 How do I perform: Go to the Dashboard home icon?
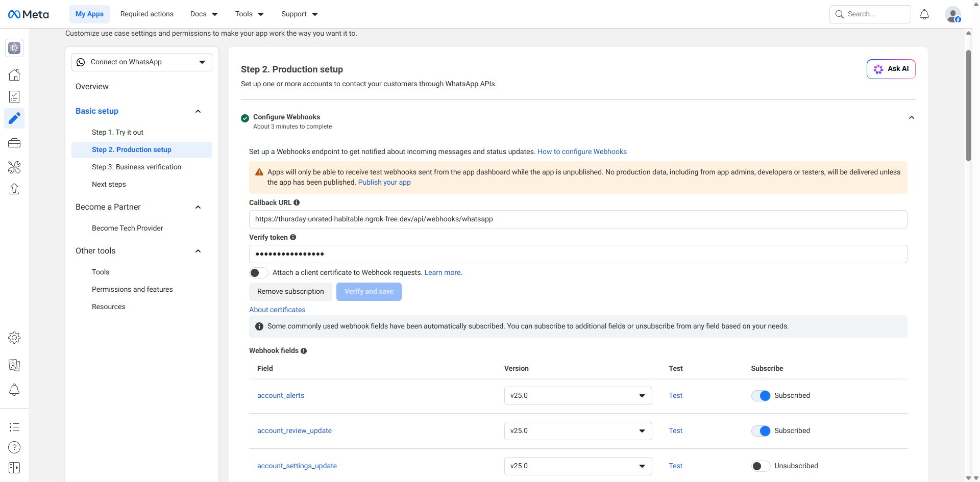(14, 75)
